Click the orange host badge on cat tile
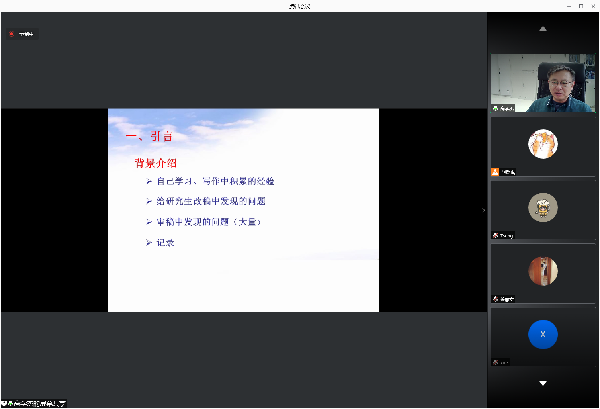This screenshot has height=409, width=600. 495,172
